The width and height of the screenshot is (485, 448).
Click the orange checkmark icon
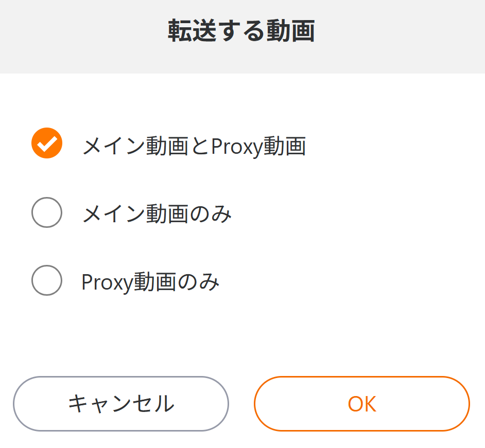point(47,143)
